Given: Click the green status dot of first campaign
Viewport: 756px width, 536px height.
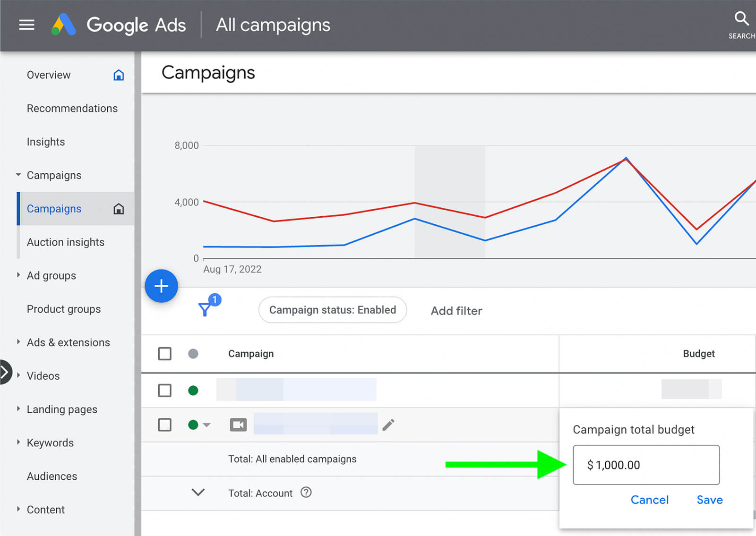Looking at the screenshot, I should point(193,391).
